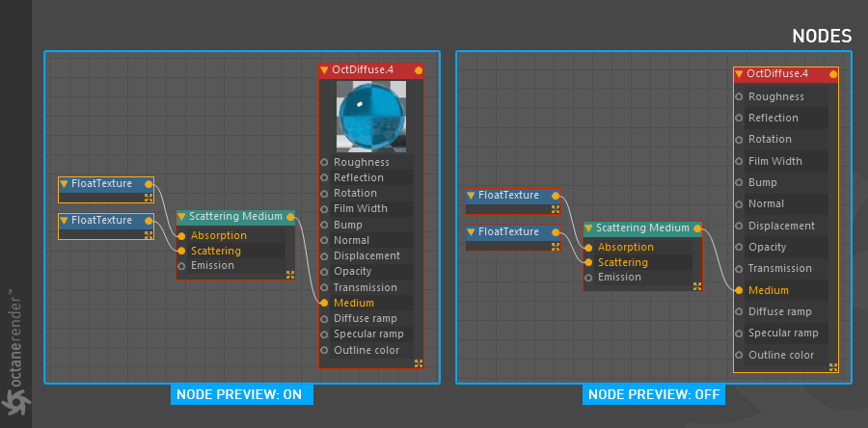Click Displacement label in preview-off OctDiffuse node
This screenshot has width=868, height=428.
click(x=781, y=227)
